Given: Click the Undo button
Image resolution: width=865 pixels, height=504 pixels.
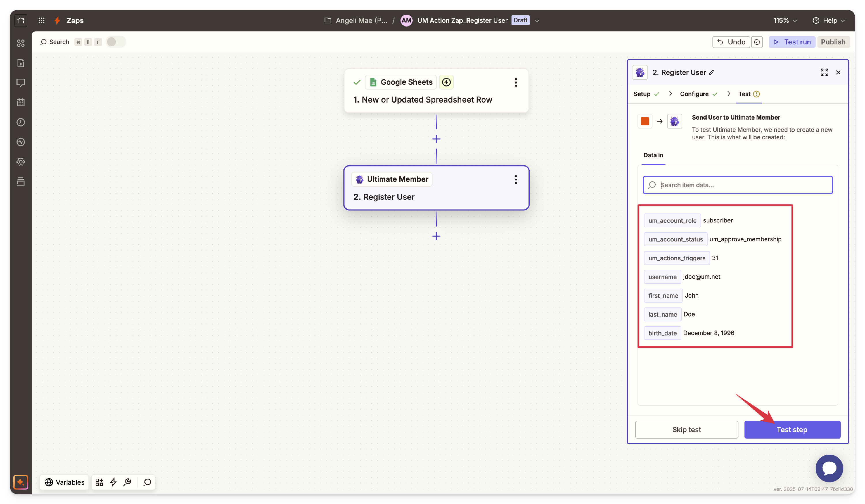Looking at the screenshot, I should 731,42.
